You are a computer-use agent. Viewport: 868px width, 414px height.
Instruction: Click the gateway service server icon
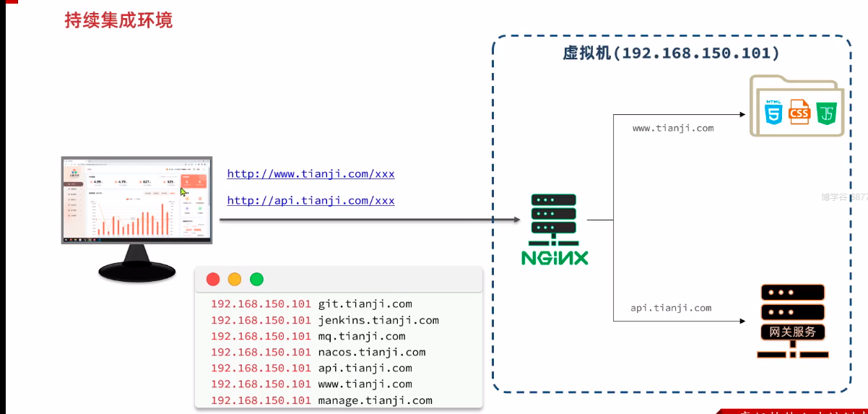tap(793, 322)
